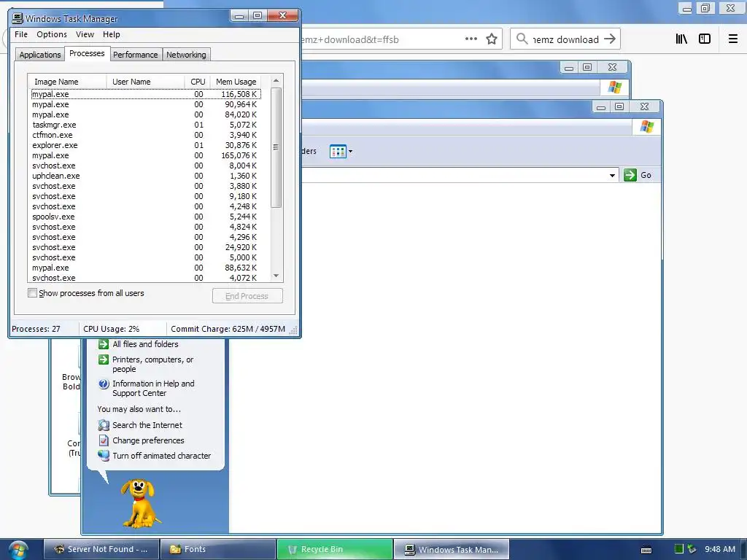Screen dimensions: 747x560
Task: Toggle the browser sidebar icon
Action: (x=705, y=39)
